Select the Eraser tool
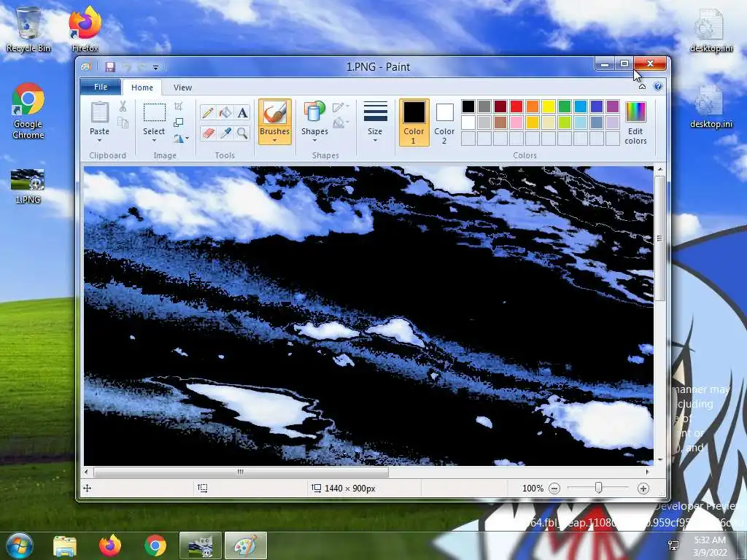Viewport: 747px width, 560px height. (208, 133)
